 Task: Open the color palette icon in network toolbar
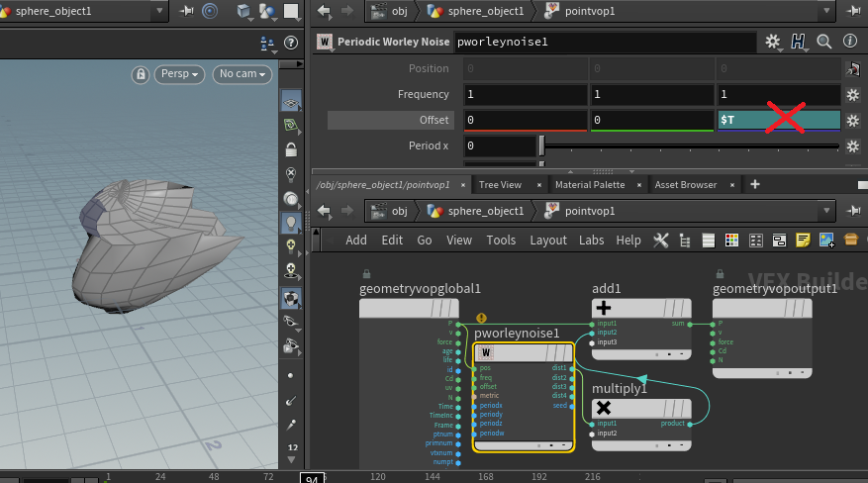(x=731, y=241)
